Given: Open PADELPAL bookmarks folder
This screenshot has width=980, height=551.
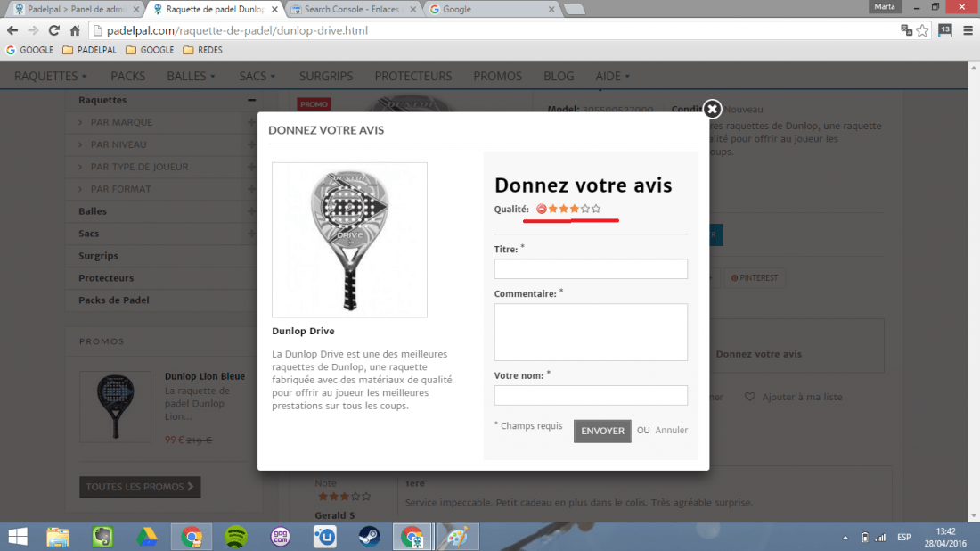Looking at the screenshot, I should (89, 50).
